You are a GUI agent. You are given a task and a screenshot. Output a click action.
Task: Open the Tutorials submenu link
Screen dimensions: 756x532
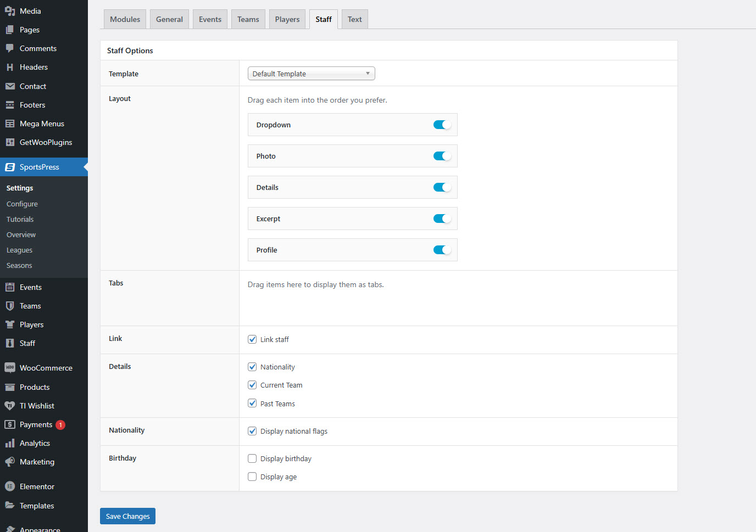click(x=20, y=219)
